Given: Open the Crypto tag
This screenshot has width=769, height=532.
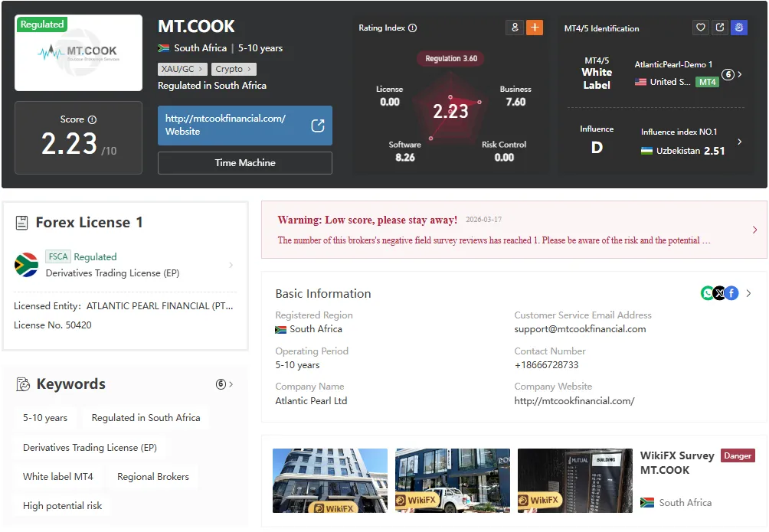Looking at the screenshot, I should coord(234,69).
